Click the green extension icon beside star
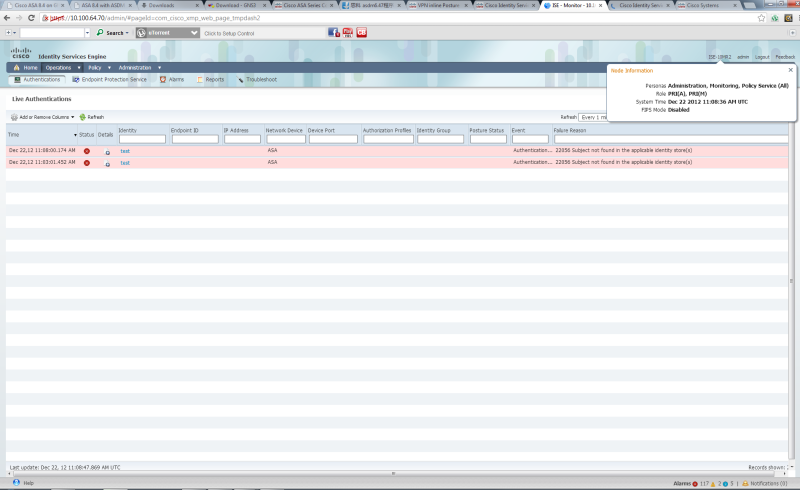This screenshot has height=490, width=800. [x=774, y=18]
